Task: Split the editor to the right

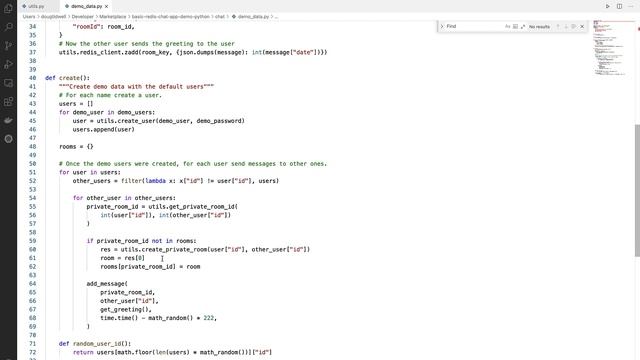Action: point(619,6)
